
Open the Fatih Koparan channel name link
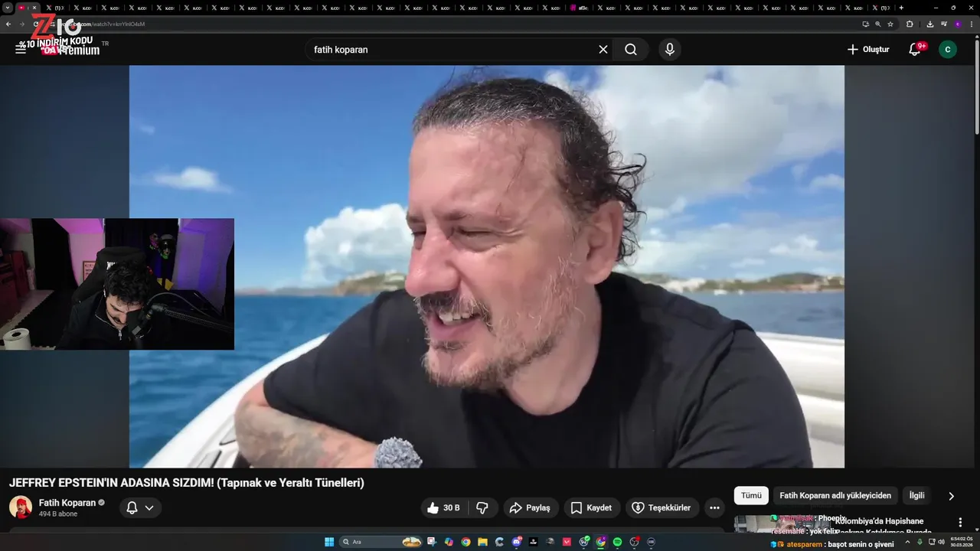pos(67,503)
